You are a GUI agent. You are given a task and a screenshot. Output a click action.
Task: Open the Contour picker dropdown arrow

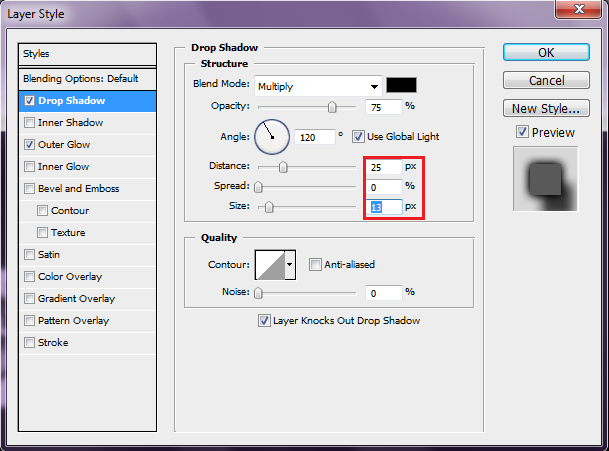tap(290, 265)
